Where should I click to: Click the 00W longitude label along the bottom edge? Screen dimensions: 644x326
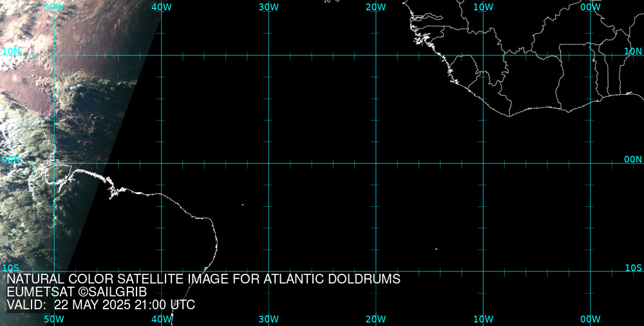(x=591, y=320)
